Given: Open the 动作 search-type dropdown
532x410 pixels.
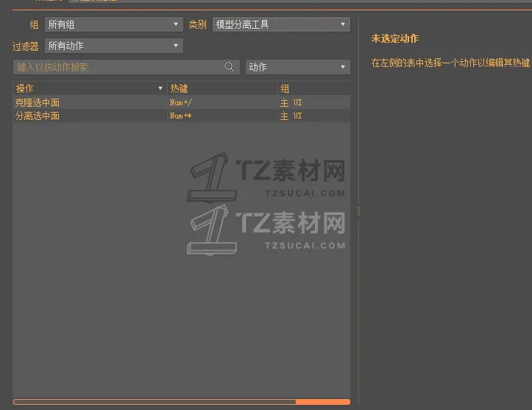Looking at the screenshot, I should click(x=297, y=67).
